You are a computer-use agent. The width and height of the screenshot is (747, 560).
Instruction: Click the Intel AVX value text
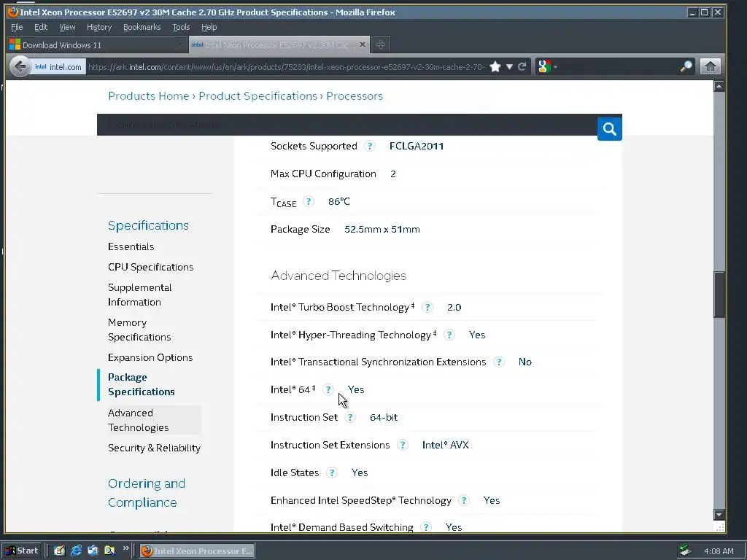[446, 445]
